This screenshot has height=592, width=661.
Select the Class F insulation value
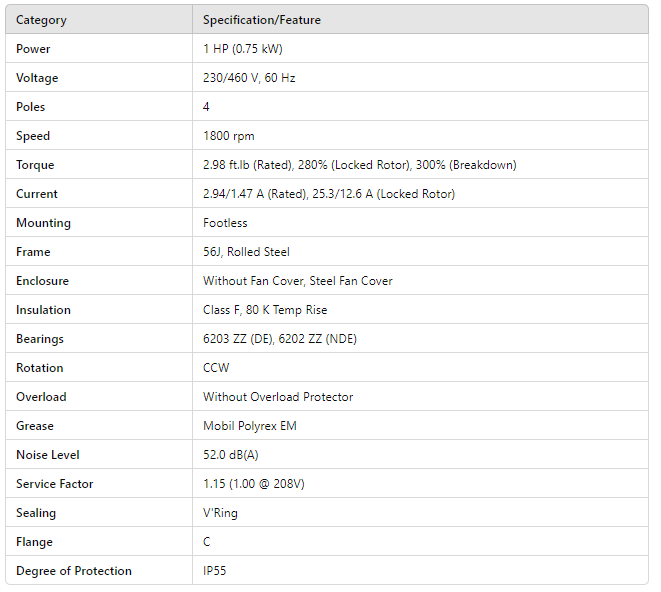click(x=265, y=310)
